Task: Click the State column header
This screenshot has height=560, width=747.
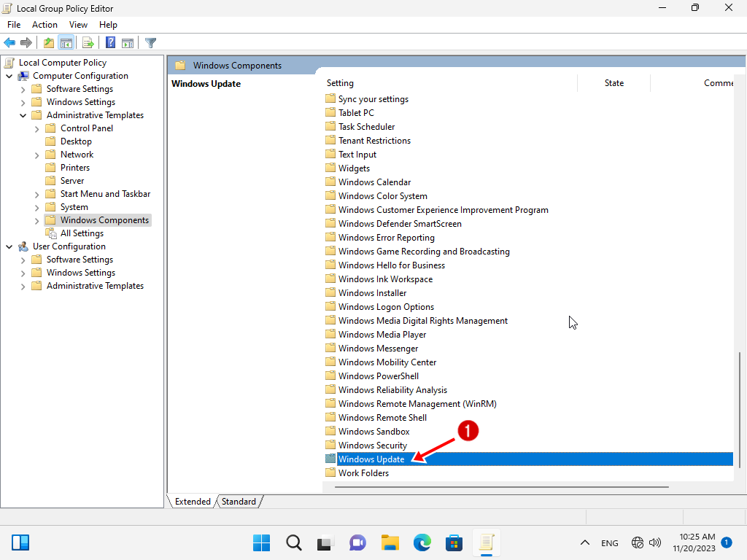Action: coord(614,83)
